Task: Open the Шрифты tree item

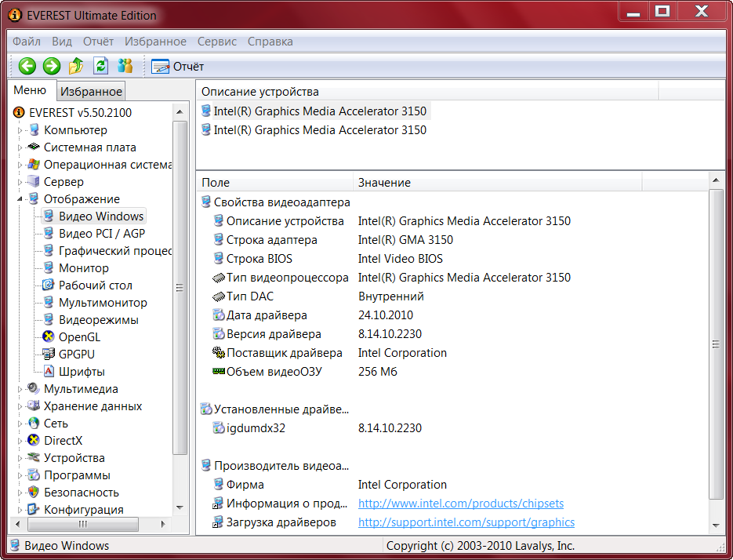Action: 82,372
